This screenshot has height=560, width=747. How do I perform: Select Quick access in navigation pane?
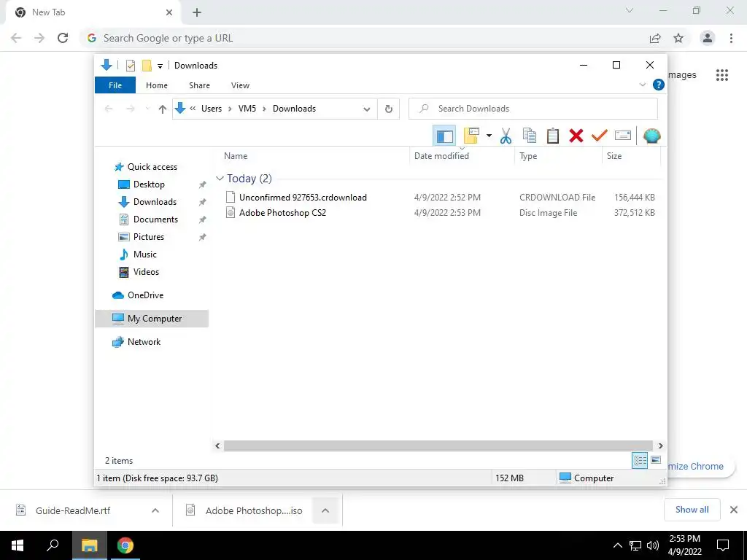coord(152,167)
